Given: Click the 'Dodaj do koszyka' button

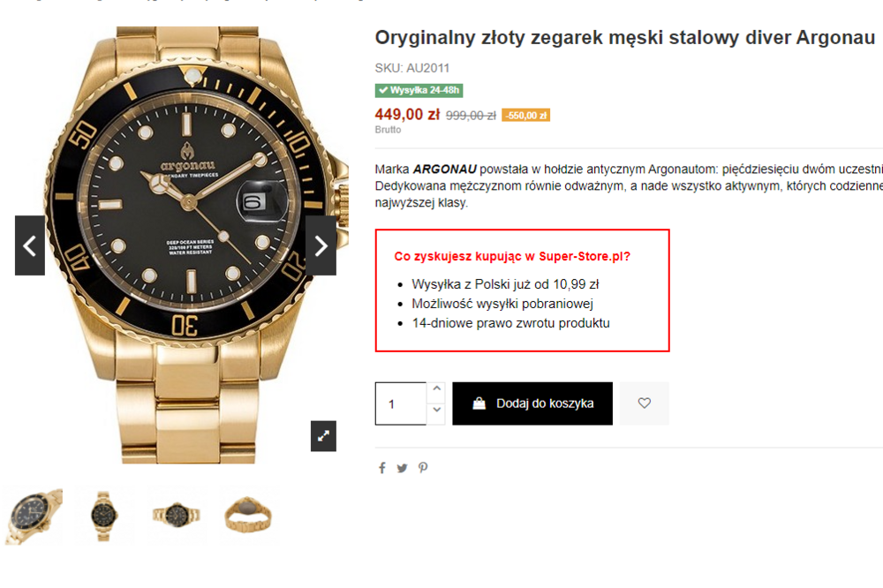Looking at the screenshot, I should click(532, 403).
